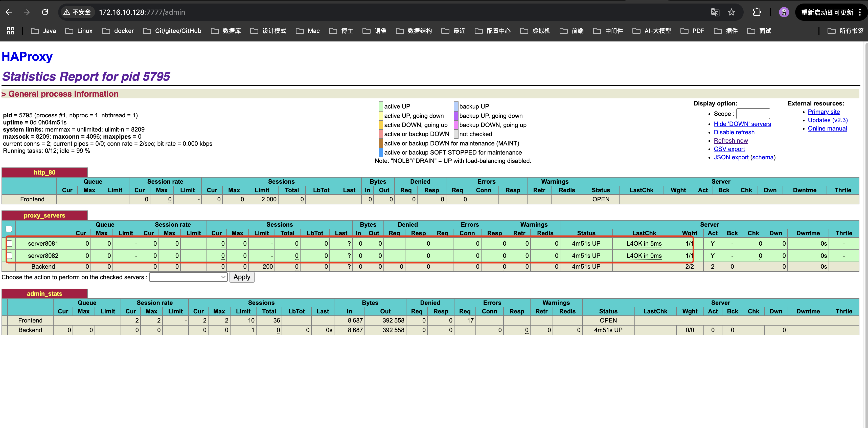Screen dimensions: 868x428
Task: Open the browser extensions puzzle icon
Action: (x=757, y=12)
